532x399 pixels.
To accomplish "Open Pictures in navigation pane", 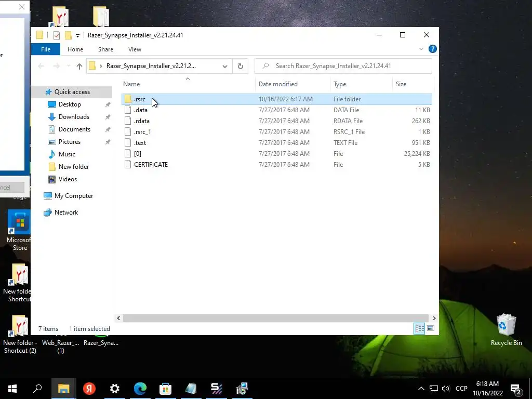I will tap(70, 141).
